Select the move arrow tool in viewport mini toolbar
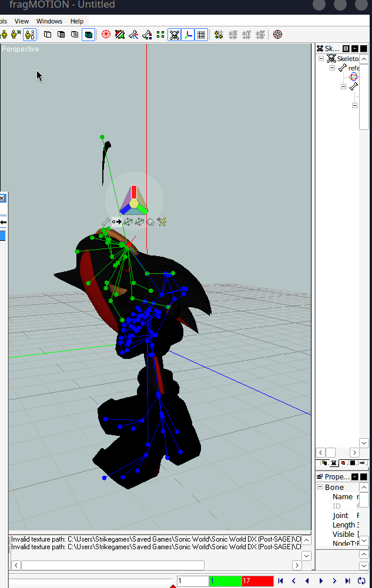372x588 pixels. [116, 222]
